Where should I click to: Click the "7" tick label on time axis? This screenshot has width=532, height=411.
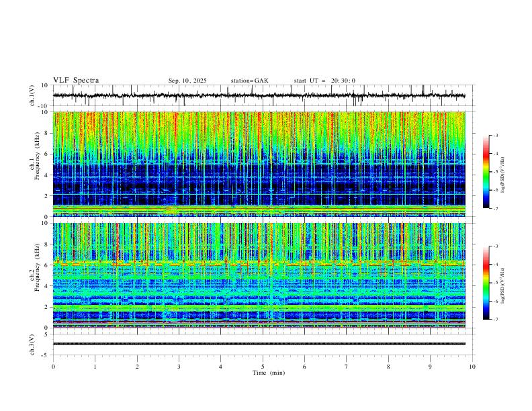[x=347, y=367]
